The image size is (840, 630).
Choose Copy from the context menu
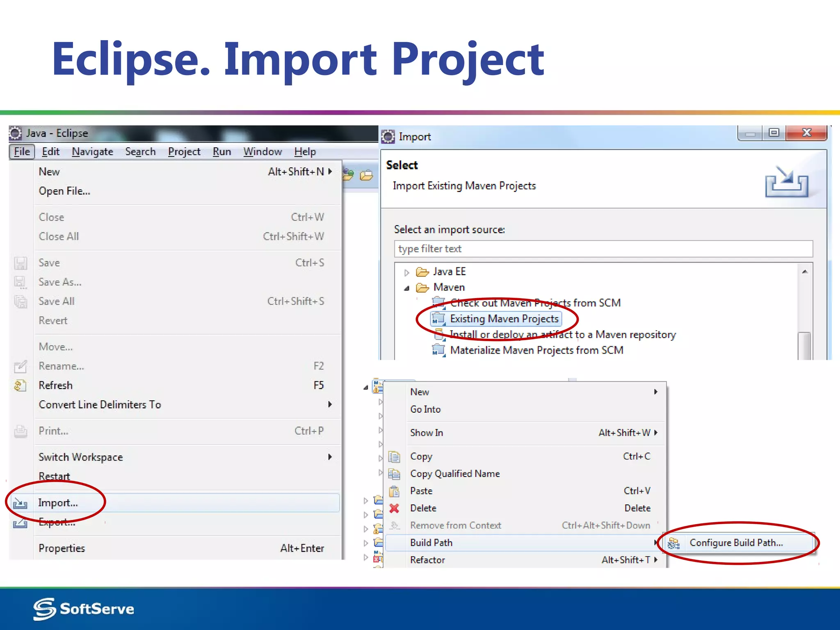(534, 457)
